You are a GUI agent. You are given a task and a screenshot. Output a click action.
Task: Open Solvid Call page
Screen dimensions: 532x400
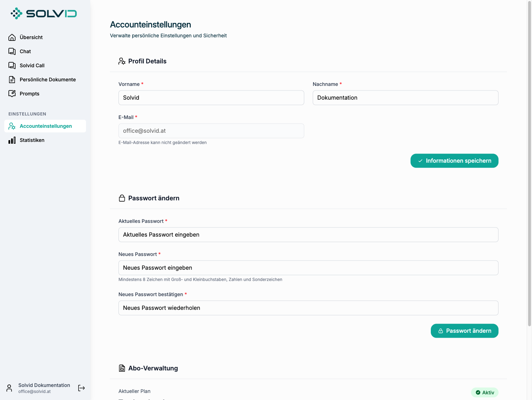click(x=45, y=65)
